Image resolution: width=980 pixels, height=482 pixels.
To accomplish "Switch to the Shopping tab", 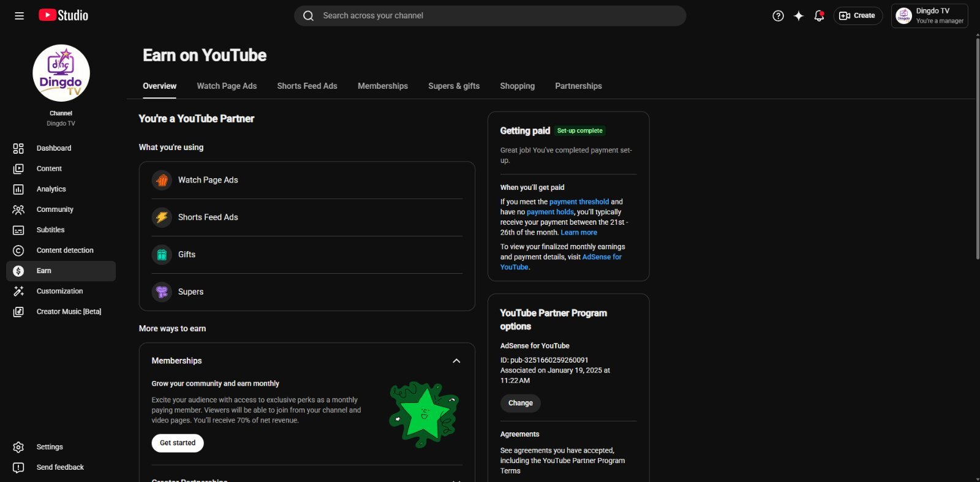I will tap(517, 86).
